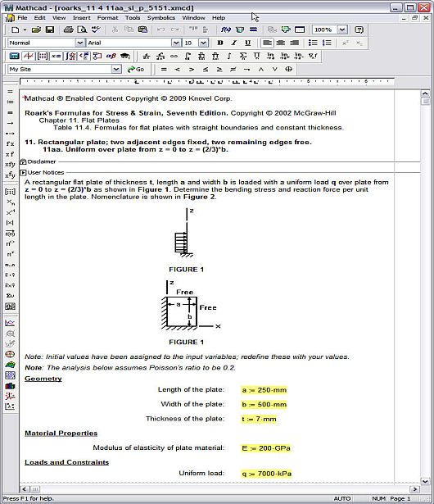Viewport: 434px width, 504px height.
Task: Expand the User Notices collapsed area
Action: coord(23,173)
